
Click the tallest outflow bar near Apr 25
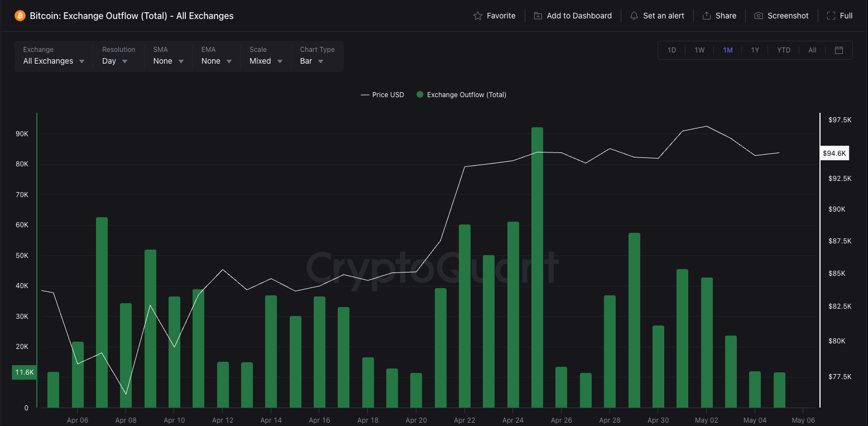coord(537,267)
